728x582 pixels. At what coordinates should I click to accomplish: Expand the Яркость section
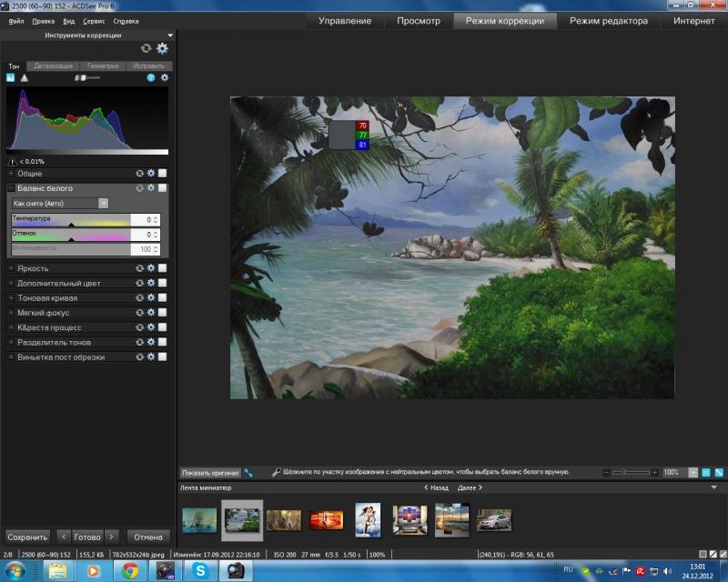[11, 268]
